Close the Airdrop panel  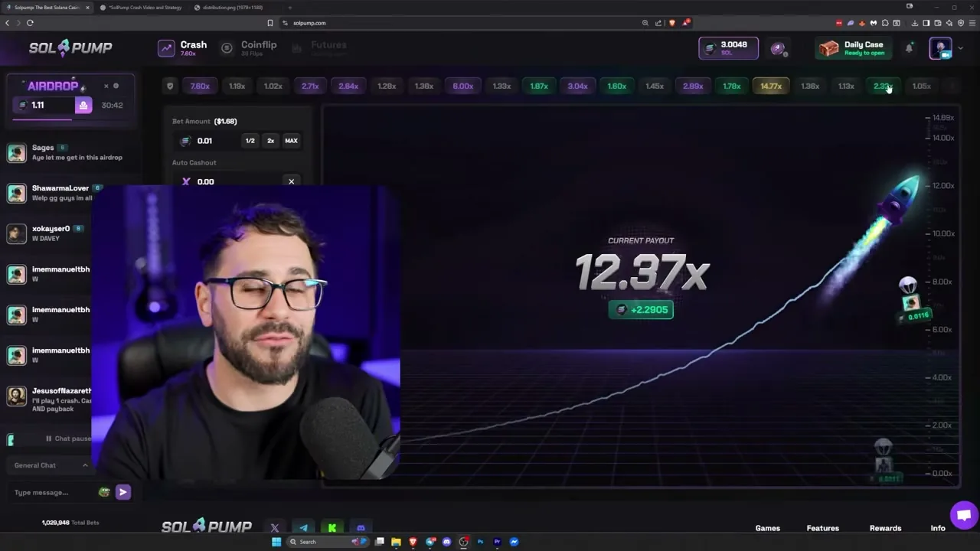[106, 86]
